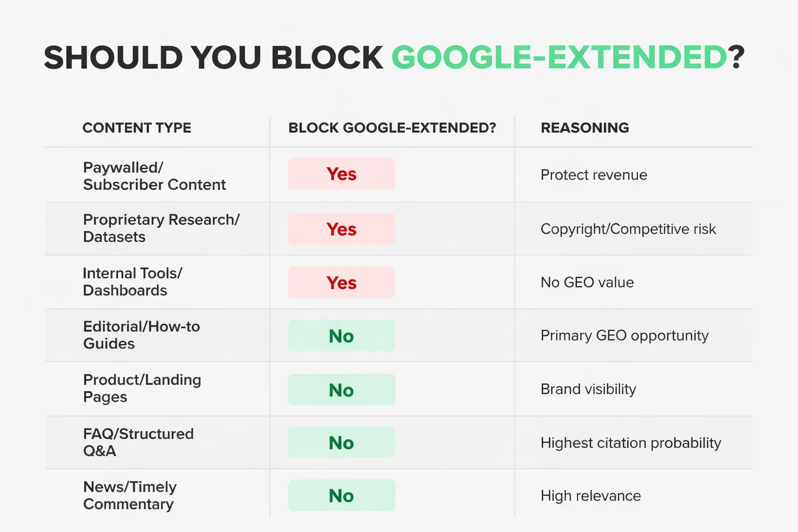Select the Internal Tools/Dashboards row label
Image resolution: width=798 pixels, height=532 pixels.
[x=132, y=282]
